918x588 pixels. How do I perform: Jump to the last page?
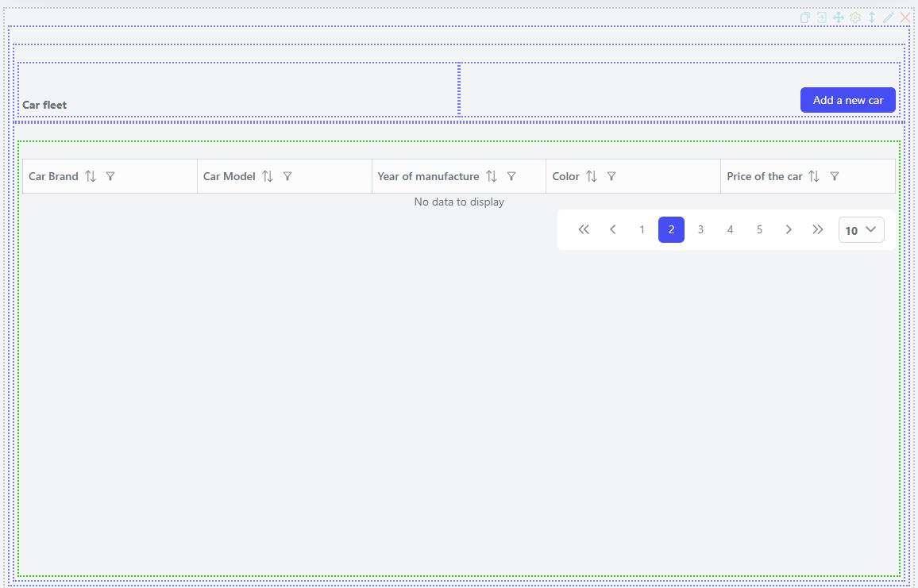818,230
